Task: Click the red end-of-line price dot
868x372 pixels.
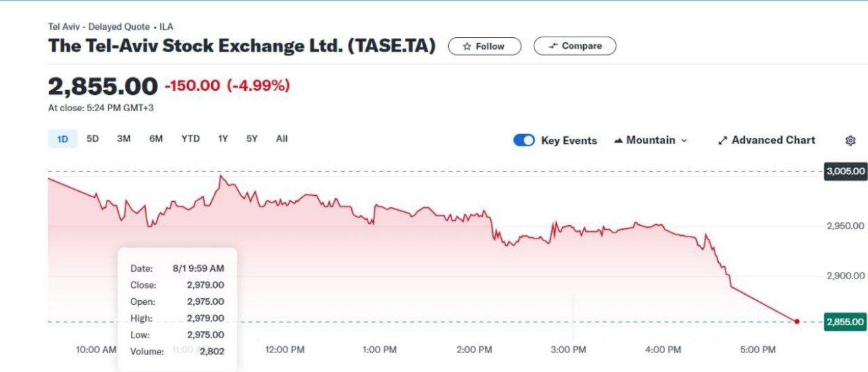Action: tap(797, 321)
